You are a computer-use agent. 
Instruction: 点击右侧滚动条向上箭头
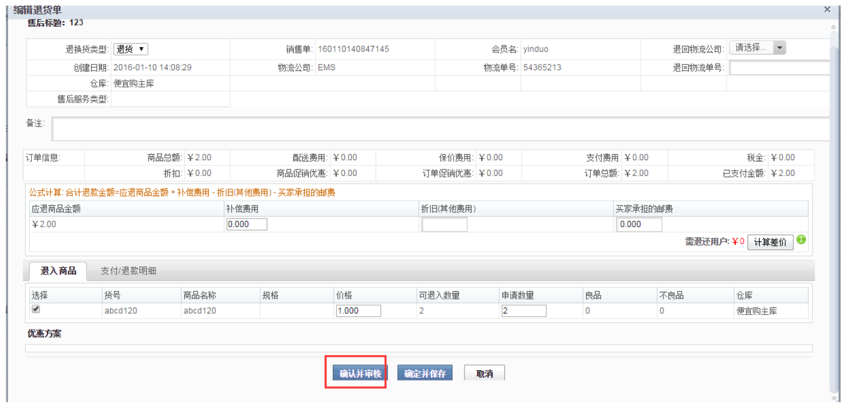(x=834, y=26)
